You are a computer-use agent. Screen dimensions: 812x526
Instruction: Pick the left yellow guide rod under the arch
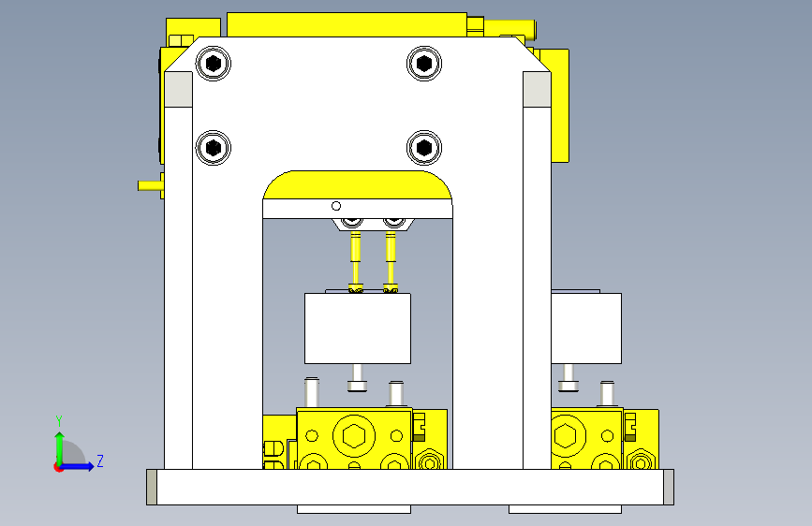pyautogui.click(x=355, y=261)
